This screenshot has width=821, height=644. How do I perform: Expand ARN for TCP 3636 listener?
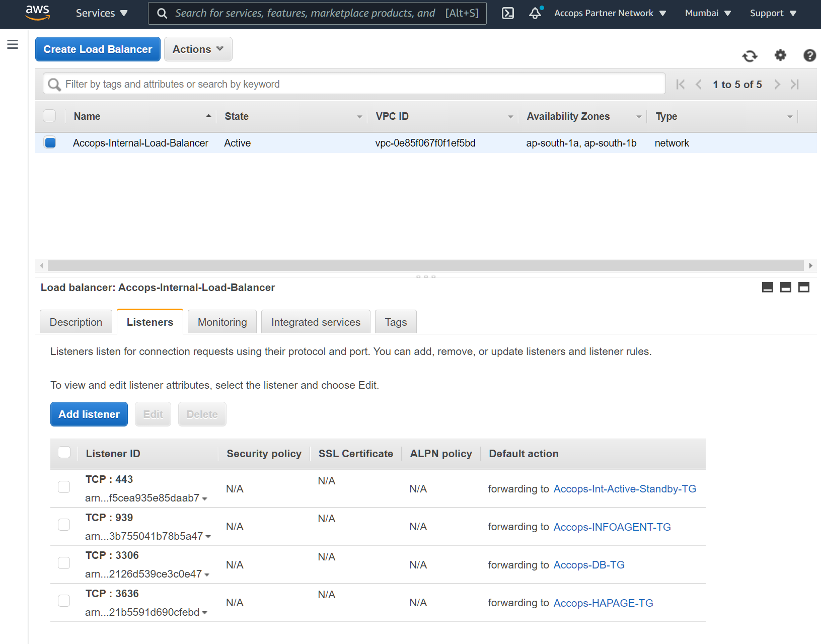coord(205,613)
